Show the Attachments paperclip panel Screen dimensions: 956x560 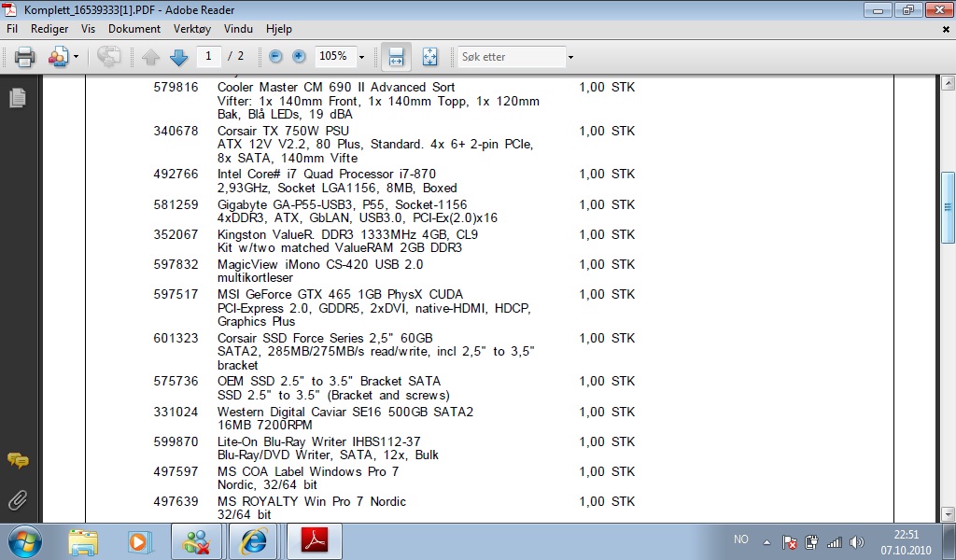tap(18, 500)
